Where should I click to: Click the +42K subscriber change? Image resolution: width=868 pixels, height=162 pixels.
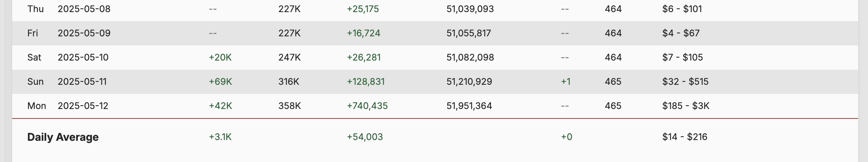[220, 106]
